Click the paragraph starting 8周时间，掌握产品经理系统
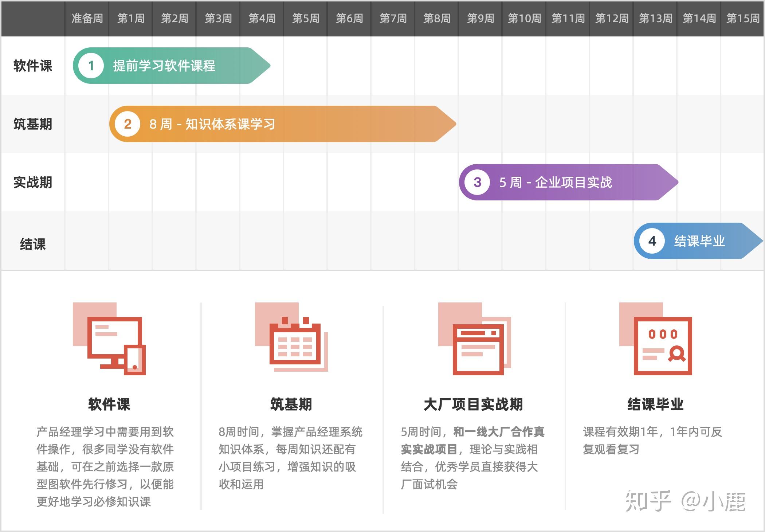Screen dimensions: 765x532 (290, 458)
